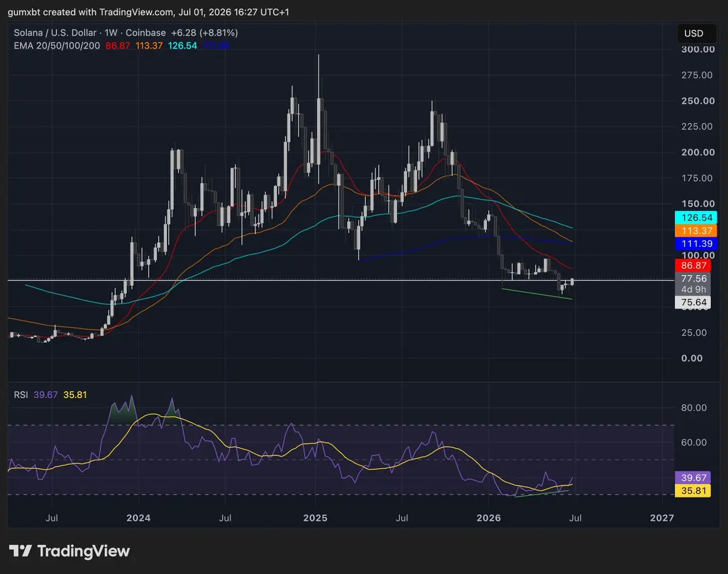728x574 pixels.
Task: Select the RSI indicator label
Action: 21,394
